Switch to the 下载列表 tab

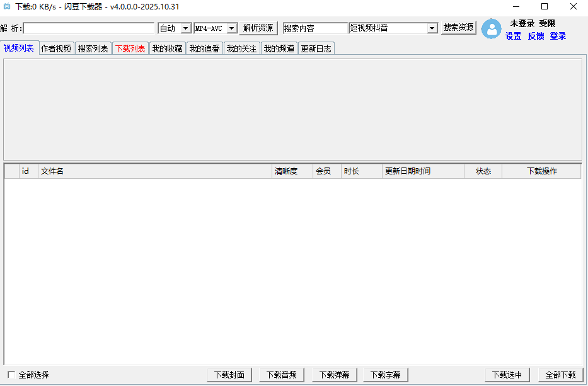click(130, 48)
